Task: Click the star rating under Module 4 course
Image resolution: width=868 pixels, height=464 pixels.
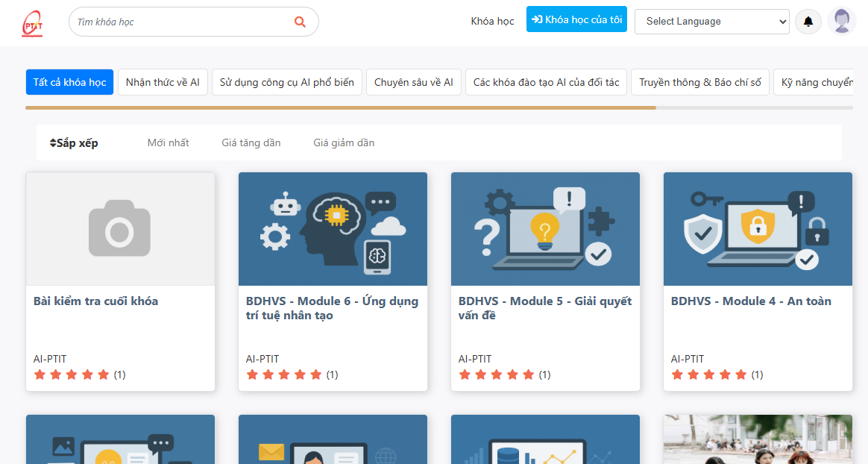Action: tap(709, 374)
